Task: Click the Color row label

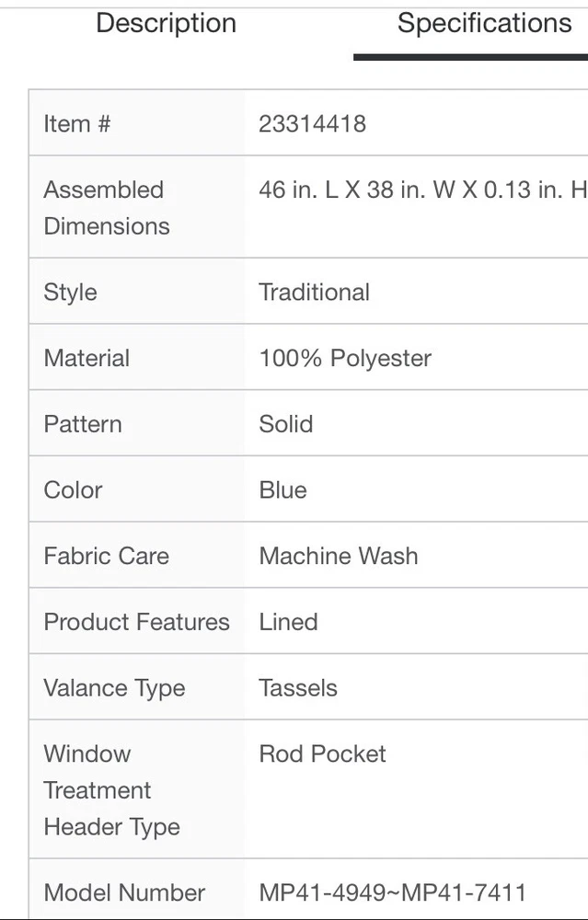Action: click(x=73, y=489)
